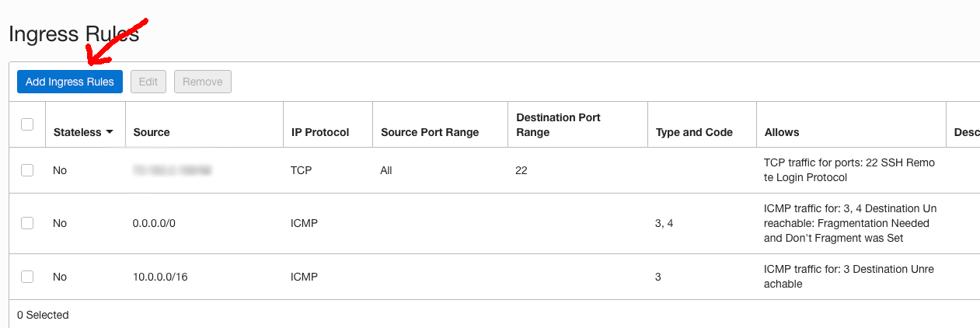The height and width of the screenshot is (328, 980).
Task: Click the Ingress Rules heading
Action: tap(74, 33)
